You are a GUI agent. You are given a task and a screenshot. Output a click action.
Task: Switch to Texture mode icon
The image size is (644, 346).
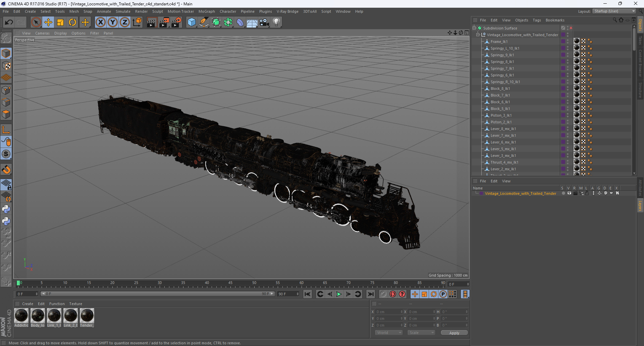coord(6,66)
